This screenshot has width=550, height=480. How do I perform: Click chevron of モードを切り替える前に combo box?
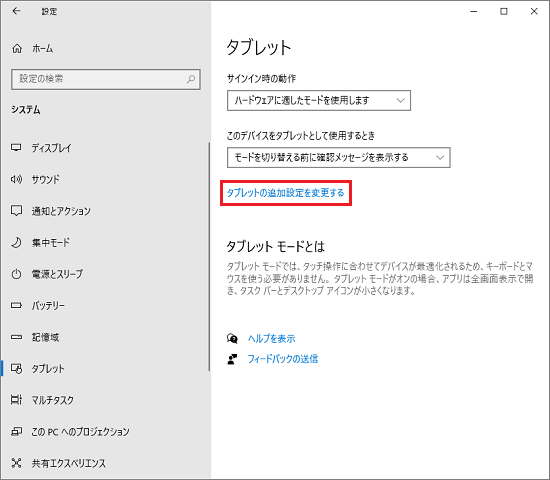point(440,158)
